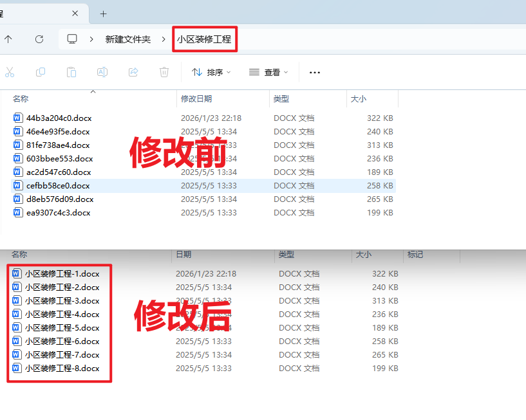Click the Paste icon
This screenshot has width=526, height=420.
tap(71, 72)
